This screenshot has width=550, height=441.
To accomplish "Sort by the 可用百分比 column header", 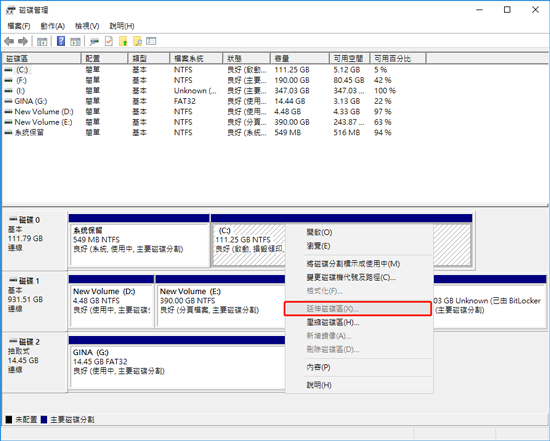I will click(x=398, y=58).
